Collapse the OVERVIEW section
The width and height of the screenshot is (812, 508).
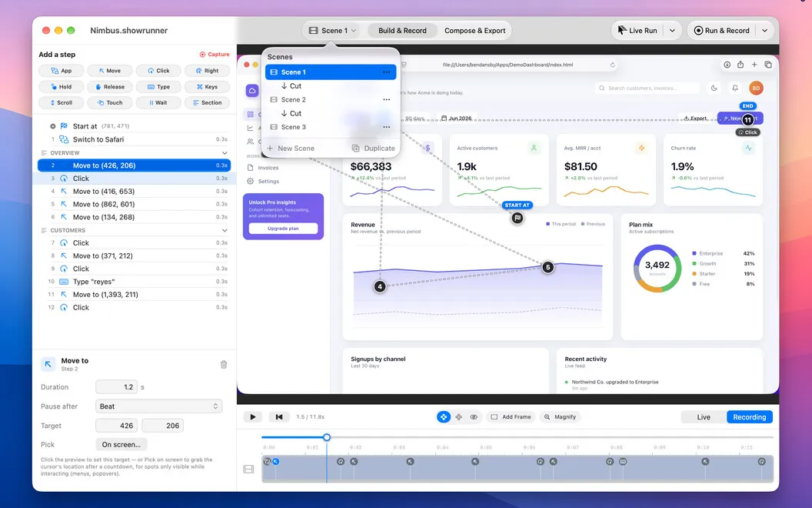(x=225, y=153)
